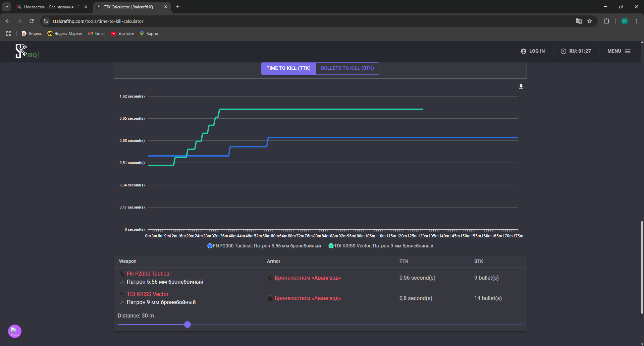Open the Яндекс Маркет bookmark
The width and height of the screenshot is (644, 346).
coord(65,34)
